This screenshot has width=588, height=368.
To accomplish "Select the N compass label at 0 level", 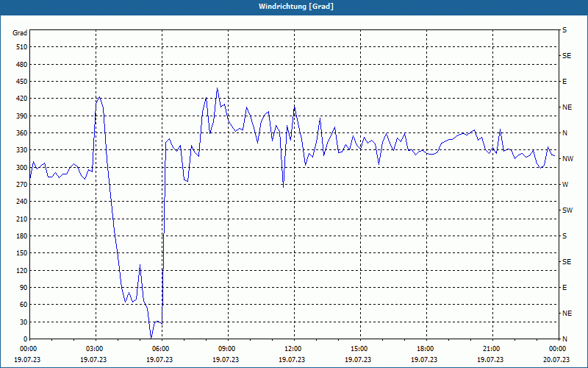I will tap(564, 339).
